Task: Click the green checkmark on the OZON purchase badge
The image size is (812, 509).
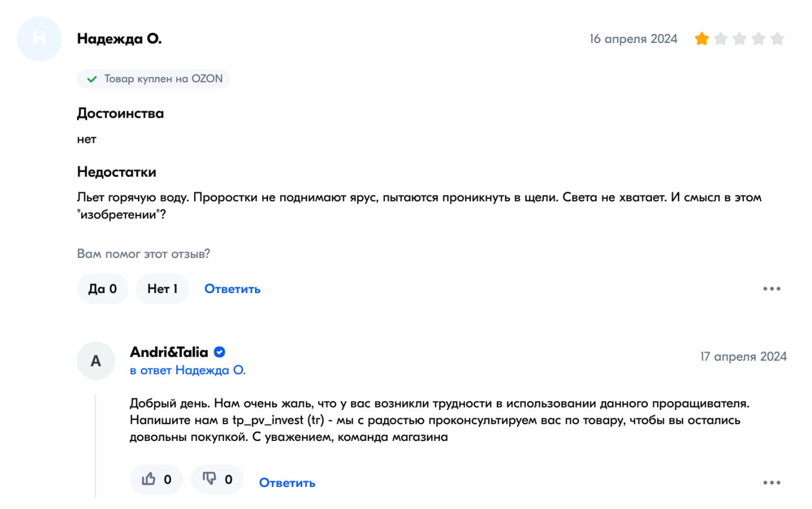Action: click(91, 78)
